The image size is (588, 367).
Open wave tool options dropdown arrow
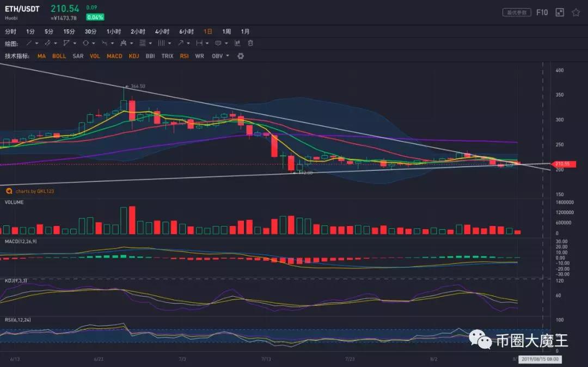point(112,44)
